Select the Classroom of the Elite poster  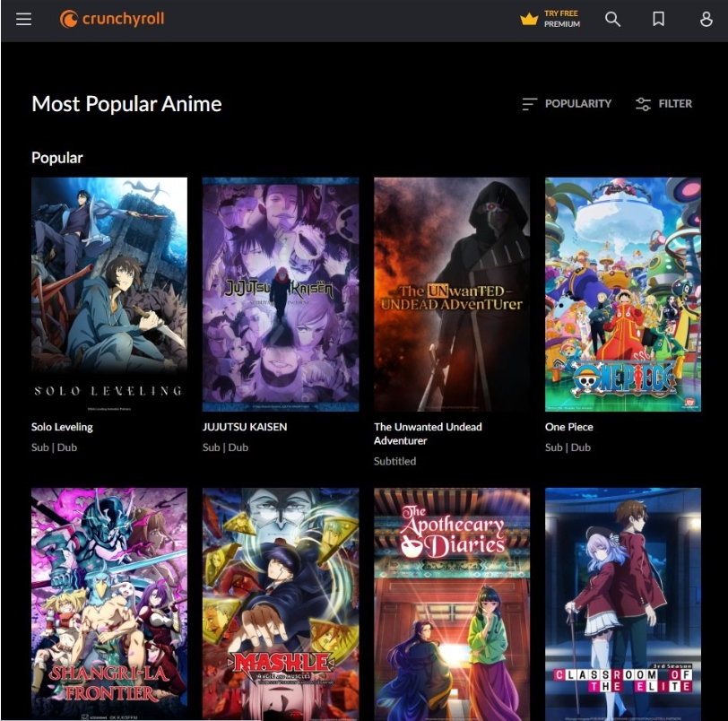click(623, 601)
